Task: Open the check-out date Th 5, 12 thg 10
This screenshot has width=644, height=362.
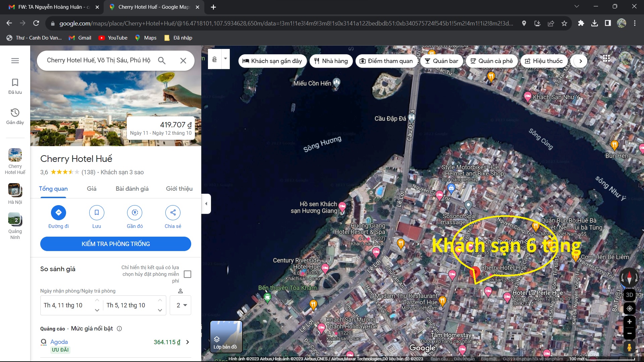Action: (x=126, y=305)
